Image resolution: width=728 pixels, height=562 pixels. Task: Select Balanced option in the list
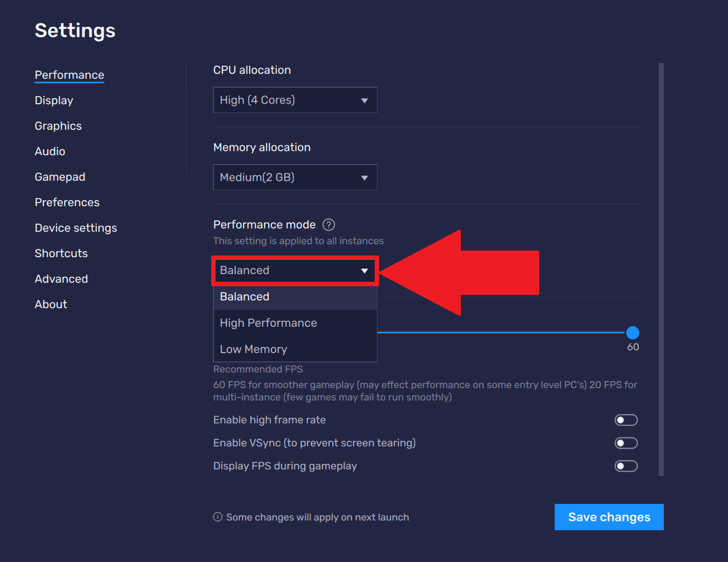[295, 297]
